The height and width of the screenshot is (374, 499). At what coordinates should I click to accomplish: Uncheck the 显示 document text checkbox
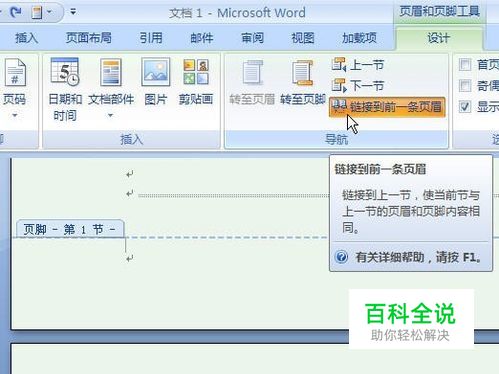(x=465, y=107)
